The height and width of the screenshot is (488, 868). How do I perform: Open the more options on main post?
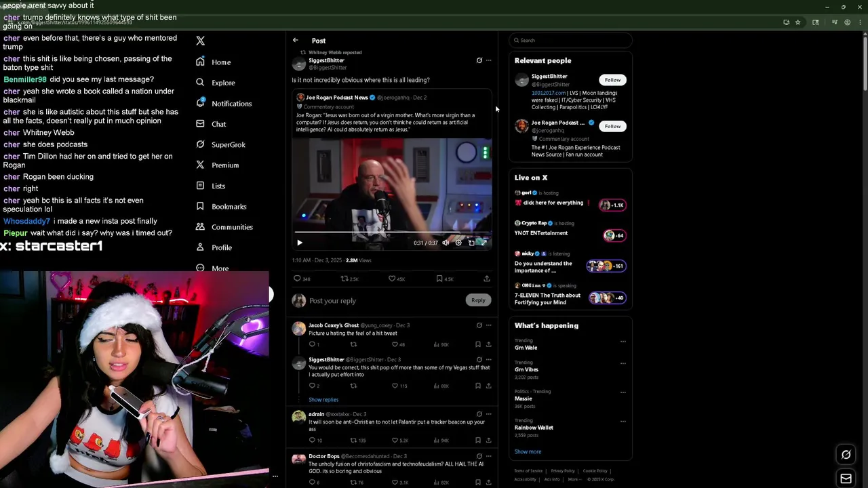tap(488, 60)
